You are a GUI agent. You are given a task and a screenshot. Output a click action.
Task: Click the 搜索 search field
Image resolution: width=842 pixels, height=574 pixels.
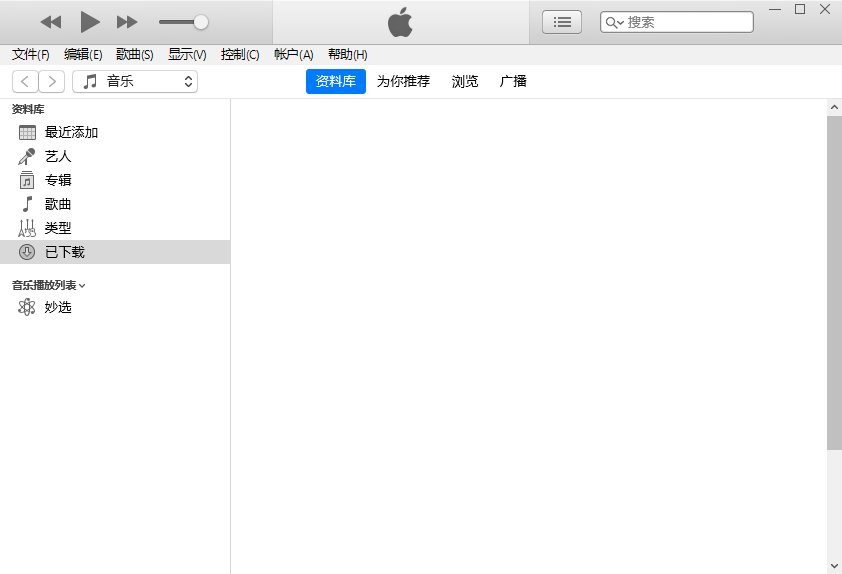pos(677,22)
